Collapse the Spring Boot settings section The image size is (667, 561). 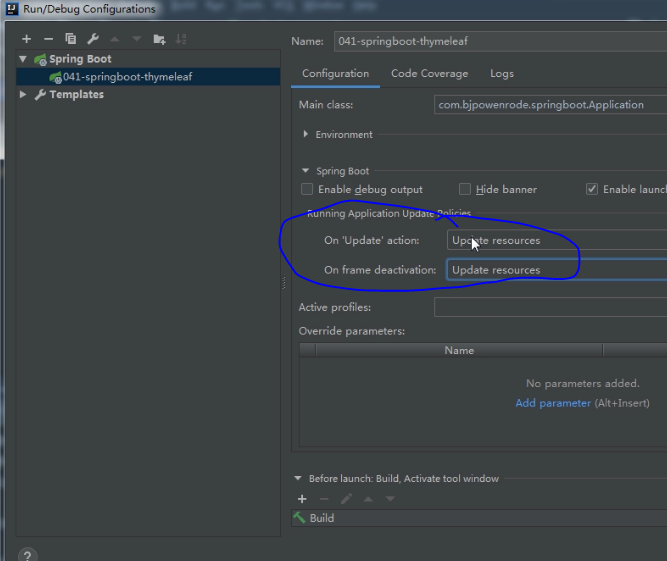tap(305, 171)
